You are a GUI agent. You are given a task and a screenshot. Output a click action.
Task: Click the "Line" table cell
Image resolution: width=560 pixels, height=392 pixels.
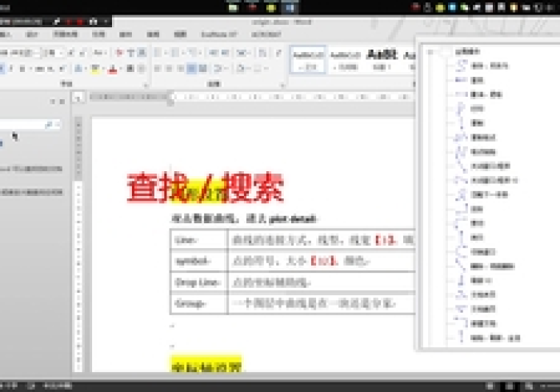pos(198,239)
